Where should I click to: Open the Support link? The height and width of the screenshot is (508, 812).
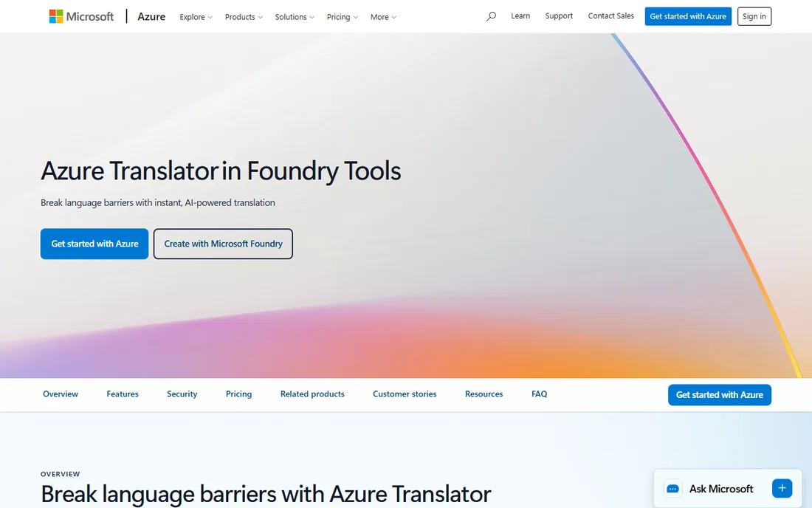[x=559, y=16]
